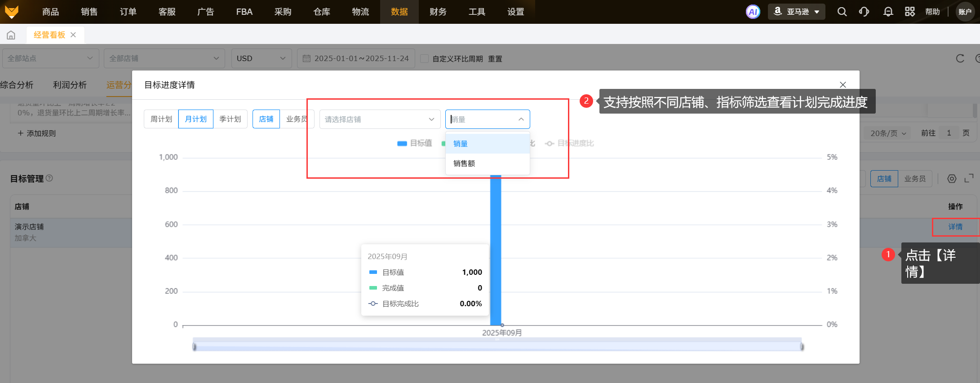Click left handle of chart zoom slider
This screenshot has height=383, width=980.
[x=194, y=347]
